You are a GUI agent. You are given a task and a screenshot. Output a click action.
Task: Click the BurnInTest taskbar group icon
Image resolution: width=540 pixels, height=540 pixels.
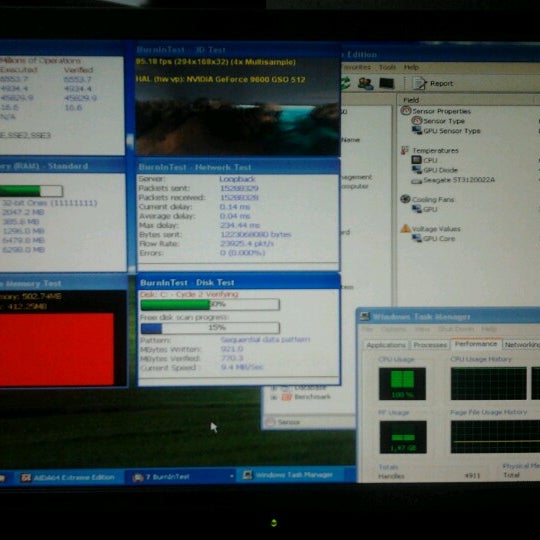click(138, 477)
